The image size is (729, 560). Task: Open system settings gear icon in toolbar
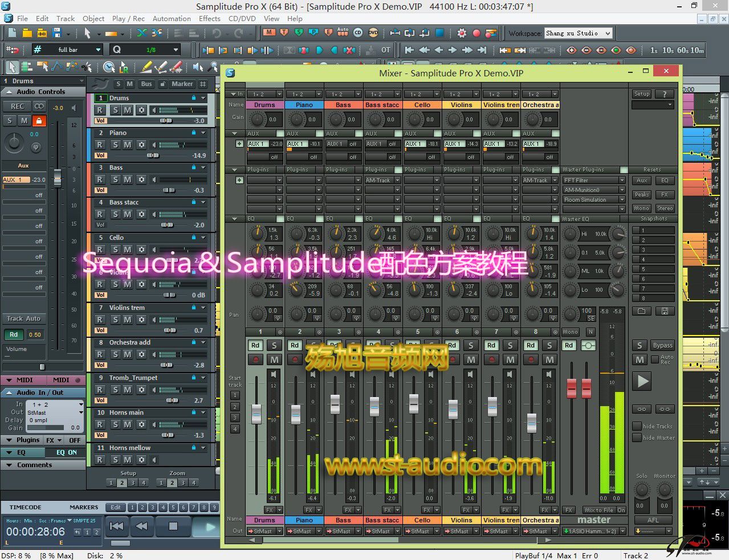click(x=462, y=33)
